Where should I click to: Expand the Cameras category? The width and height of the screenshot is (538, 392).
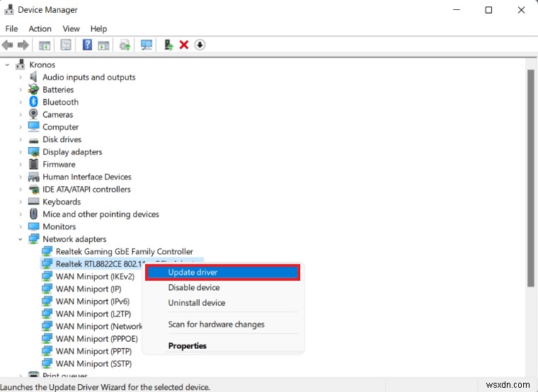click(x=21, y=114)
